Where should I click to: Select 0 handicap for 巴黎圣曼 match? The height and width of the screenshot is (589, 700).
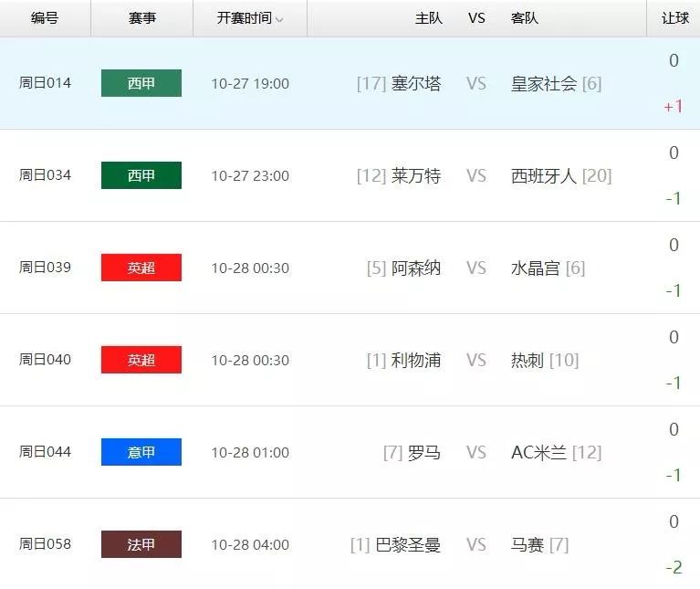(674, 521)
